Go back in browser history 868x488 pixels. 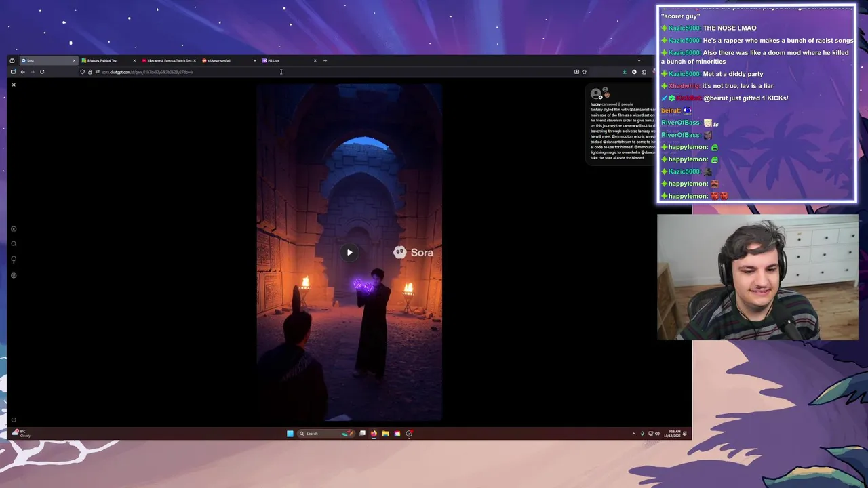(22, 72)
